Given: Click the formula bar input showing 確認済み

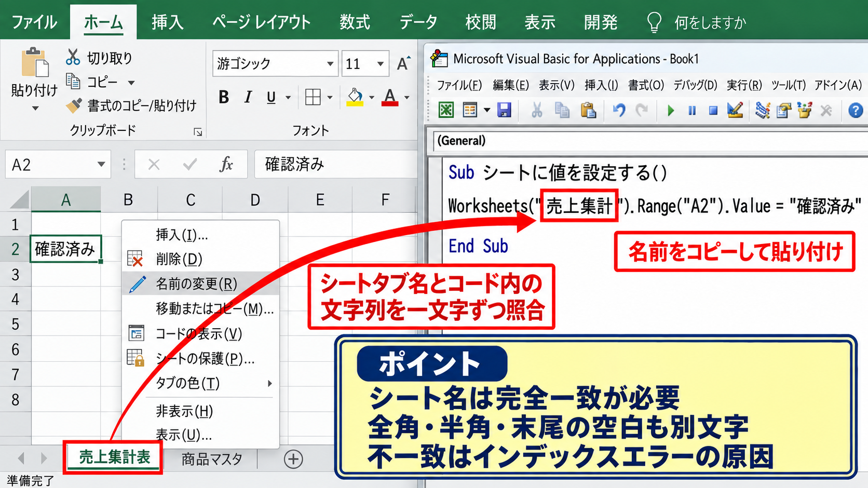Looking at the screenshot, I should 335,165.
